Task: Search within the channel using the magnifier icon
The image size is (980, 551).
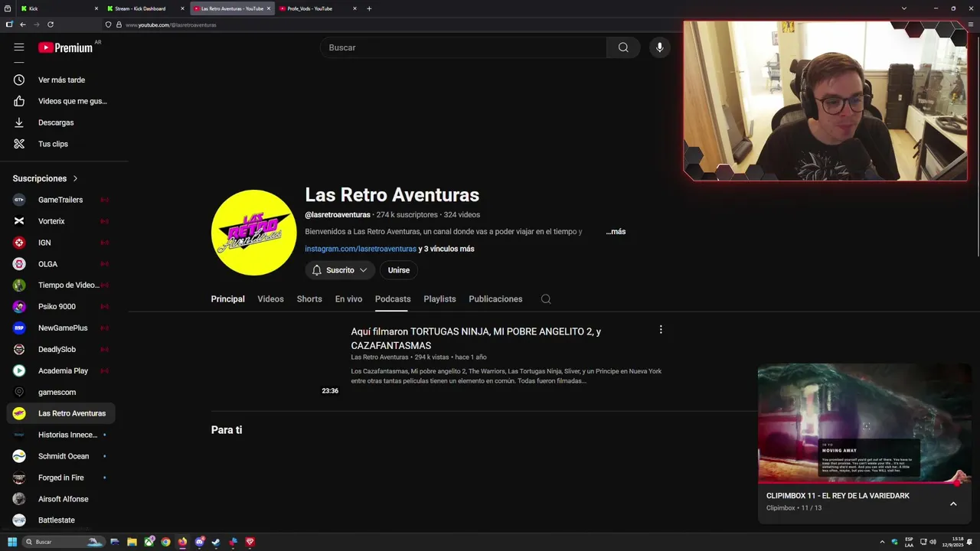Action: [x=546, y=299]
